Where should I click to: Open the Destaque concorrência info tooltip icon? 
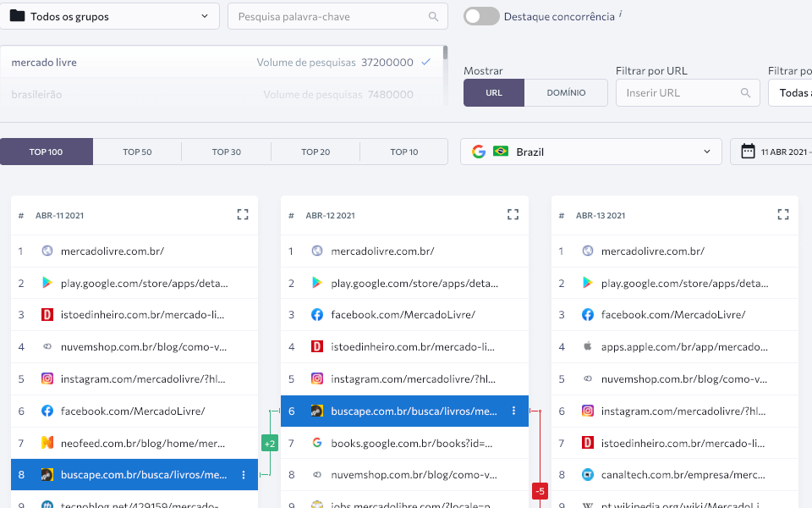click(x=620, y=14)
